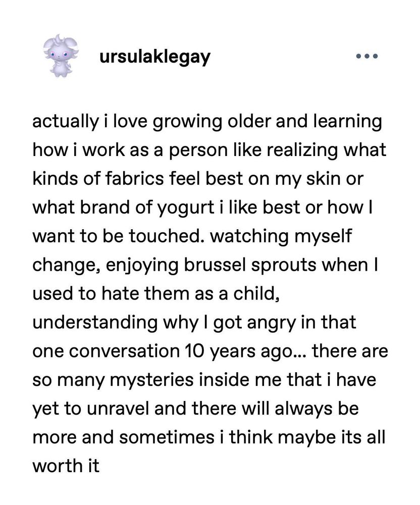Click the line starting "kinds of fabrics"
The height and width of the screenshot is (505, 420).
[197, 179]
